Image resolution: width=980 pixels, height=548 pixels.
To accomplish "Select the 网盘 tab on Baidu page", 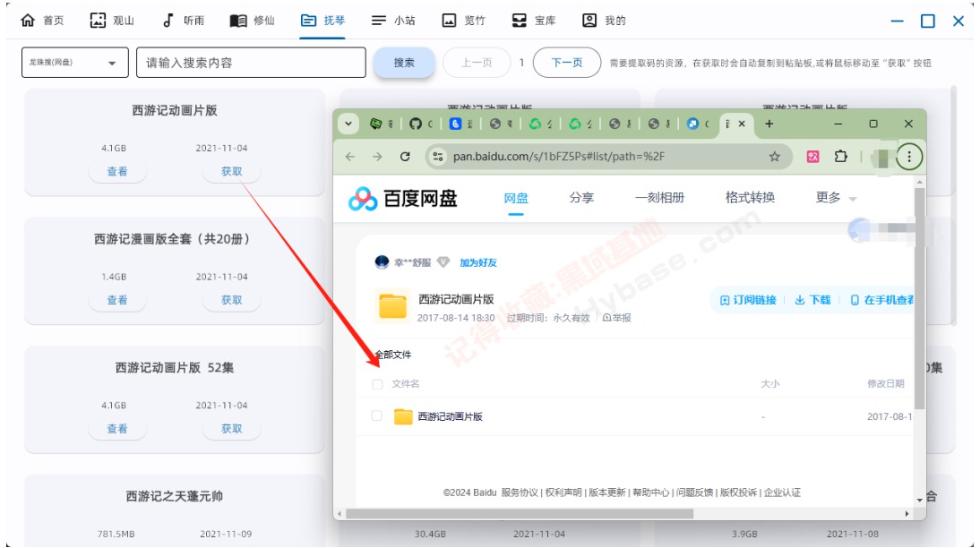I will point(516,198).
